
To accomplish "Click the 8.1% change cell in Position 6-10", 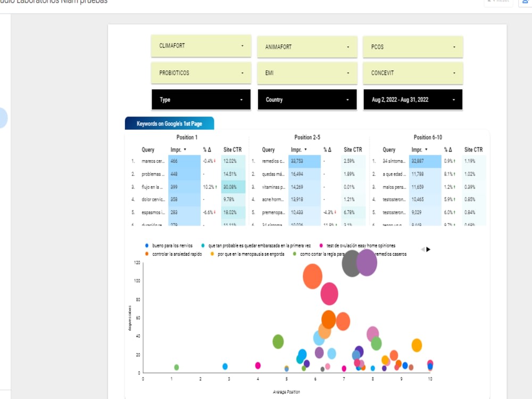I will pyautogui.click(x=450, y=174).
